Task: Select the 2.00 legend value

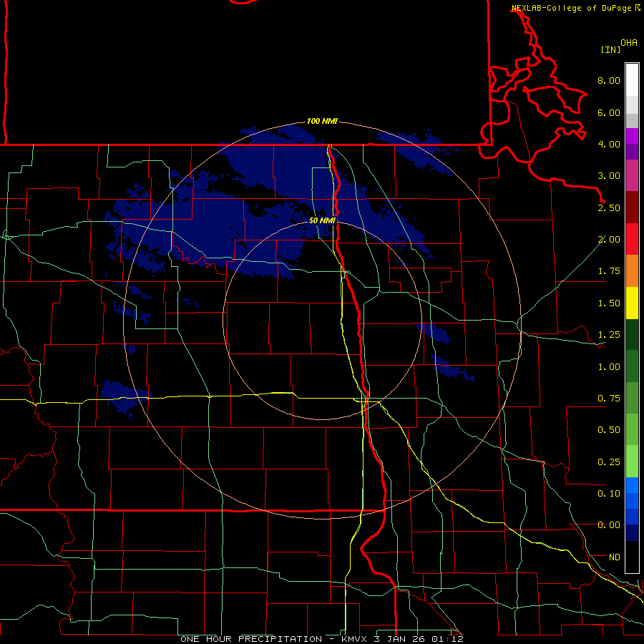Action: [x=609, y=240]
